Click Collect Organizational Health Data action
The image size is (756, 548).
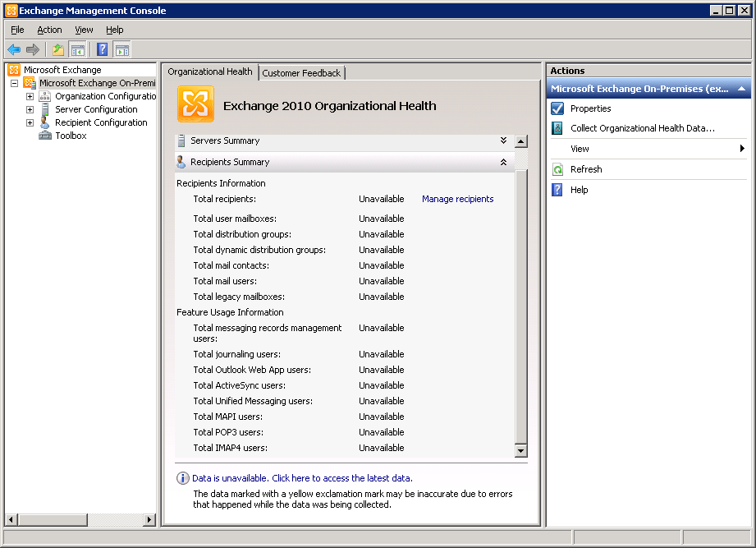(x=642, y=128)
